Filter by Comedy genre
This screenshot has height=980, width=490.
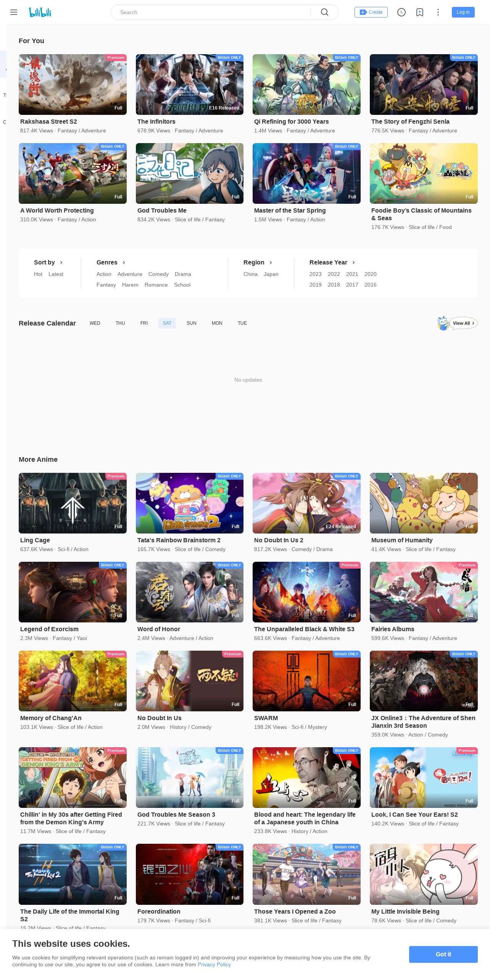click(158, 274)
